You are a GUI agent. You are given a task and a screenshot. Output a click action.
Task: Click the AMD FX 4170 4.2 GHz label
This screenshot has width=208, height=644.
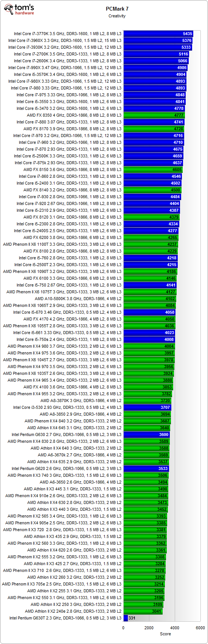(73, 319)
